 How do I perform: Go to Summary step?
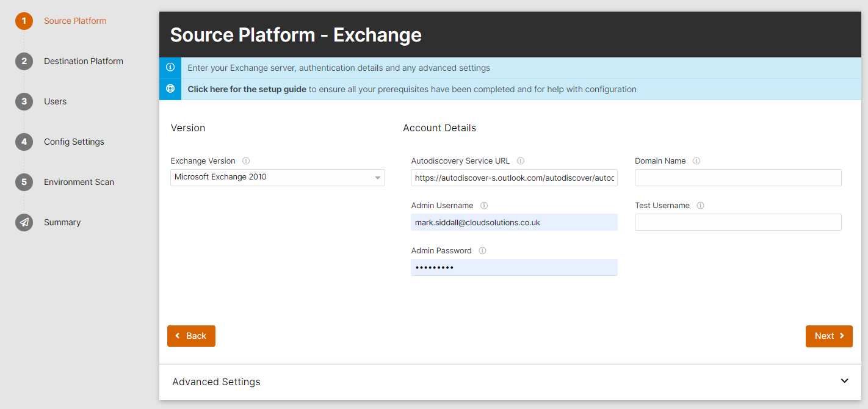[x=62, y=222]
